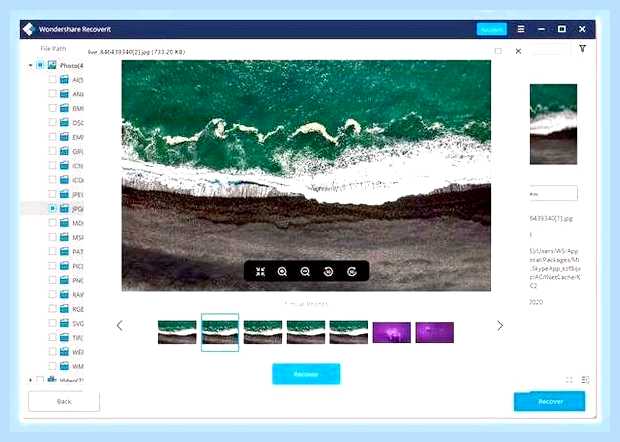The image size is (620, 442).
Task: Check the ANI folder checkbox
Action: [x=52, y=94]
